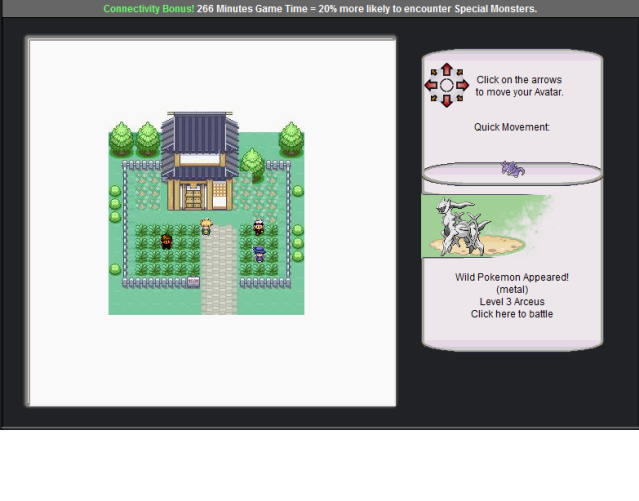Click the up-right diagonal movement arrow
This screenshot has width=639, height=501.
coord(460,72)
